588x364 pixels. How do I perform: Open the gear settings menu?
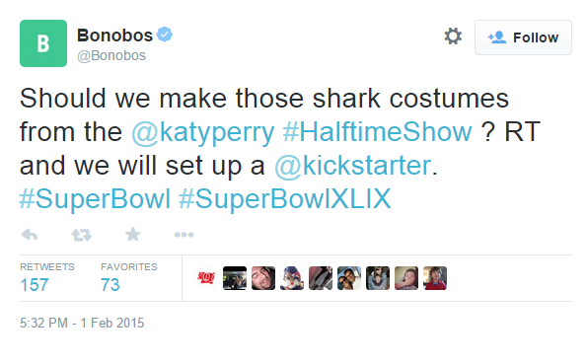pyautogui.click(x=453, y=36)
